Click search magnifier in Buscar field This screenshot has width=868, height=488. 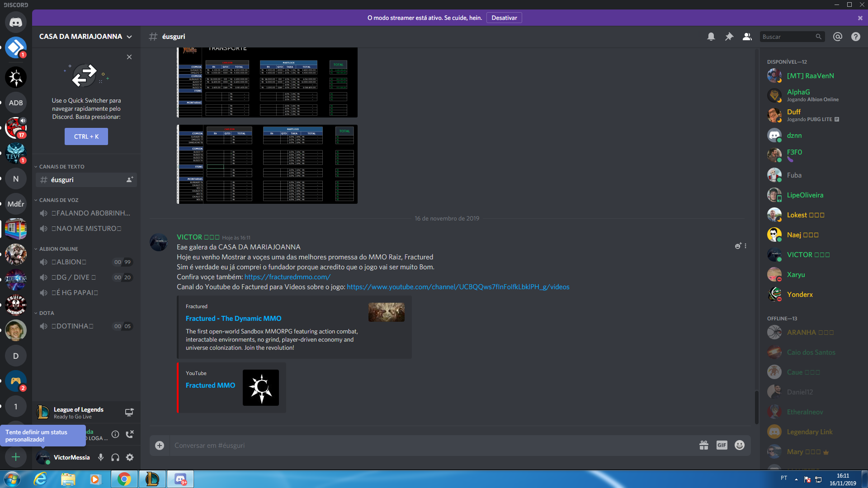click(x=818, y=37)
